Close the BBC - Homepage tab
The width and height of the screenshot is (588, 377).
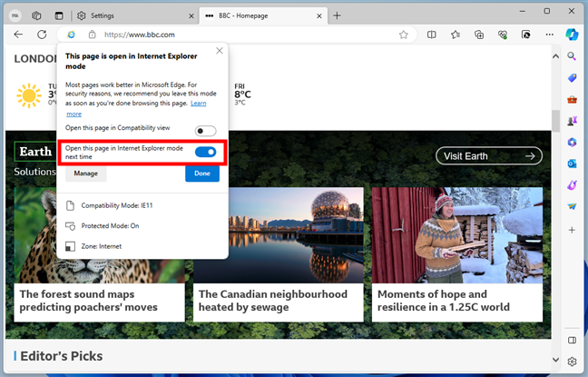pos(319,15)
